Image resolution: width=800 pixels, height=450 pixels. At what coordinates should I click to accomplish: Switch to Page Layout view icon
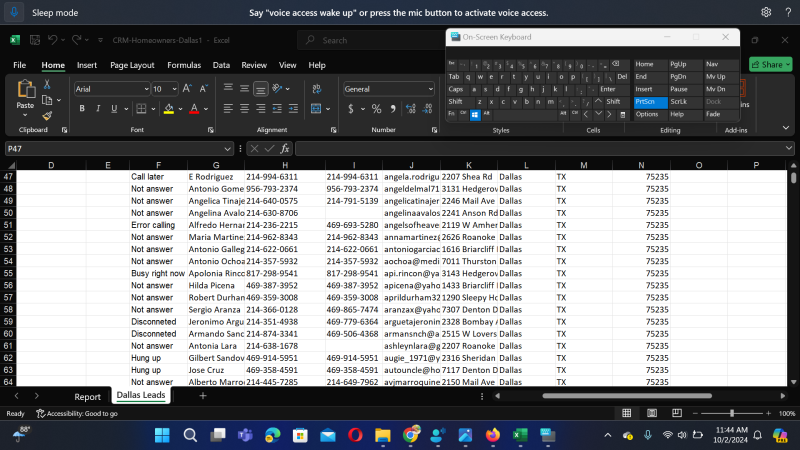(652, 413)
